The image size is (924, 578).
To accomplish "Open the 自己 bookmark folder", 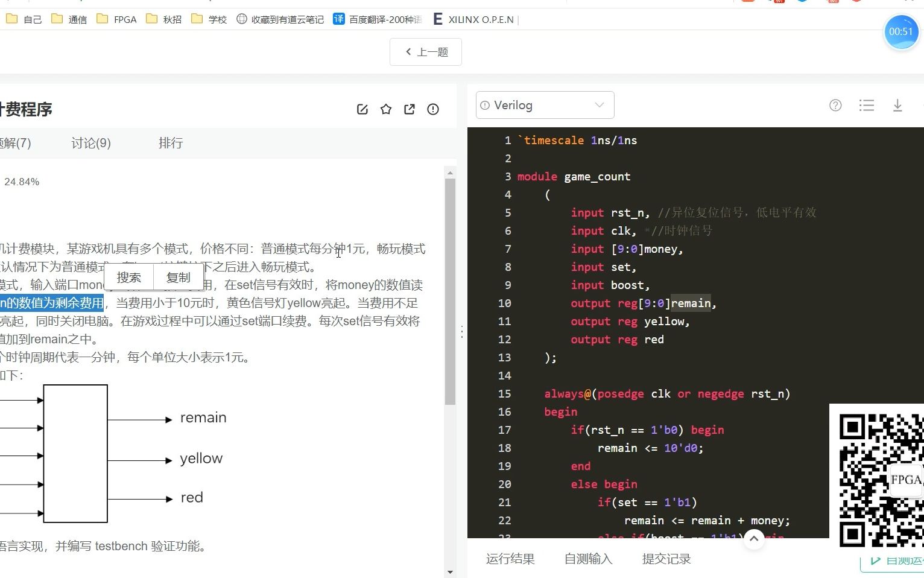I will (x=24, y=19).
